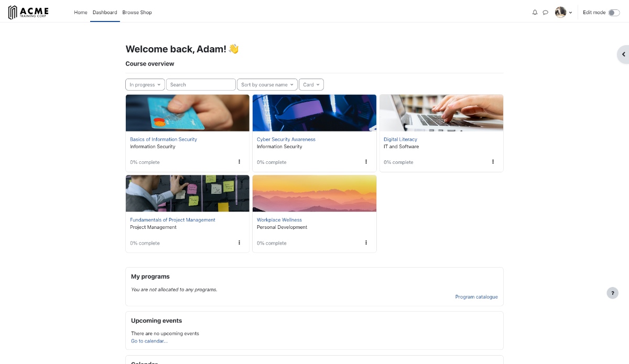The height and width of the screenshot is (364, 629).
Task: Click the ACME Training Corp logo
Action: coord(28,13)
